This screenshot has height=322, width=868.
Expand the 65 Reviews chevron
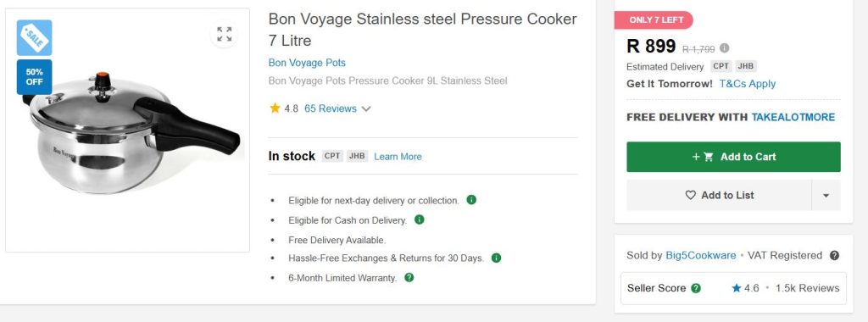[366, 109]
